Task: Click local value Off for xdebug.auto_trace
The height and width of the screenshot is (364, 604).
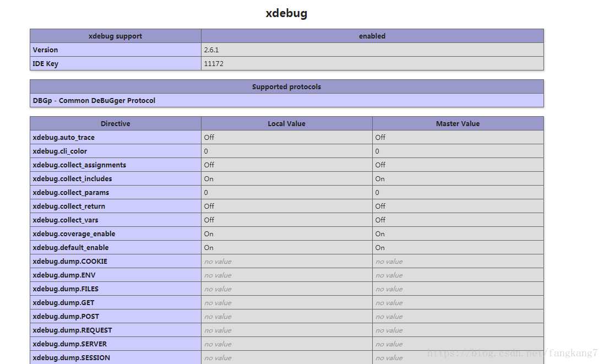Action: coord(287,138)
